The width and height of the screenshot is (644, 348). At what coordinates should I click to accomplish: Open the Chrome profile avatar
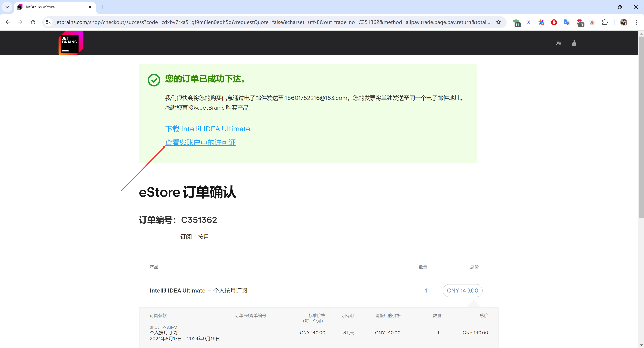point(624,22)
